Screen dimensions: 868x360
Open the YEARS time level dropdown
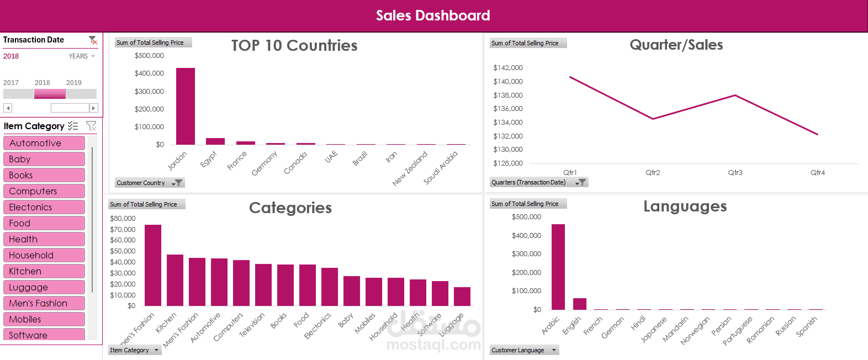pos(82,56)
